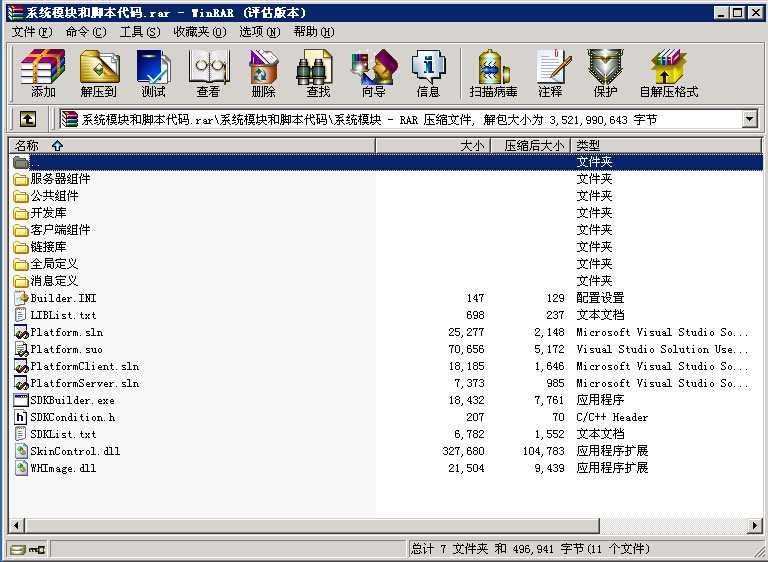
Task: Sort by the 名称 column header
Action: pyautogui.click(x=192, y=146)
